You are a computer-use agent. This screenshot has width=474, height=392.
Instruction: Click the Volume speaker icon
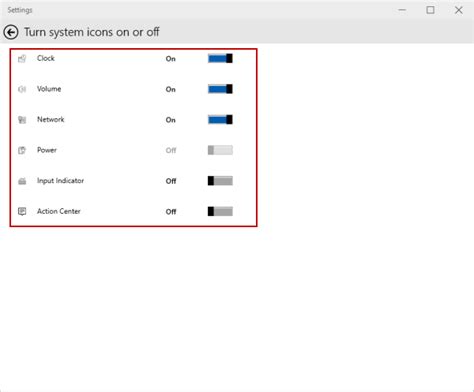(22, 89)
